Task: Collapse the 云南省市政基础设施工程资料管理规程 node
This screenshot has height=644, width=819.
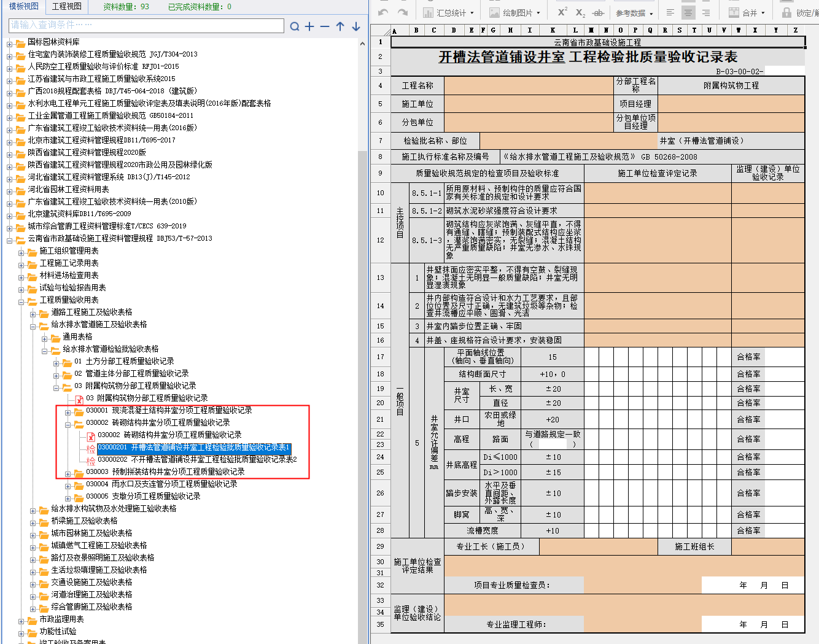Action: 9,240
